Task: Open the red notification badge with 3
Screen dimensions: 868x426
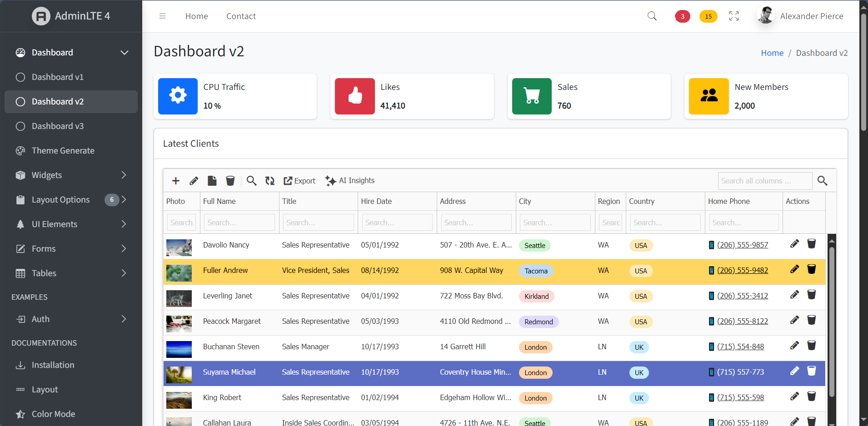Action: pos(682,16)
